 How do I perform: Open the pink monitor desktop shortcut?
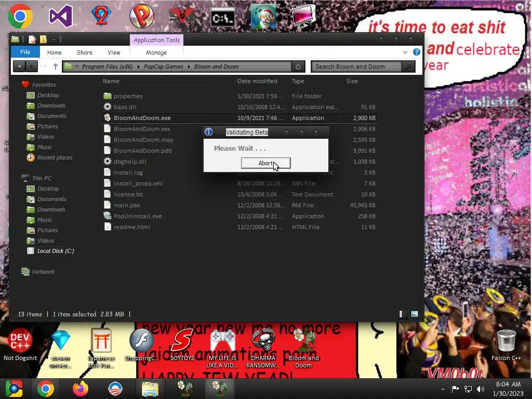[303, 16]
